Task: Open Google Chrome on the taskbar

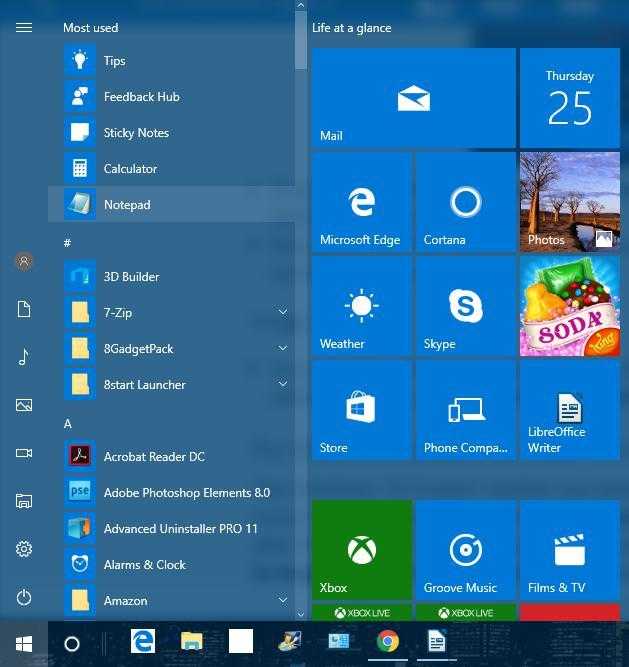Action: click(x=388, y=642)
